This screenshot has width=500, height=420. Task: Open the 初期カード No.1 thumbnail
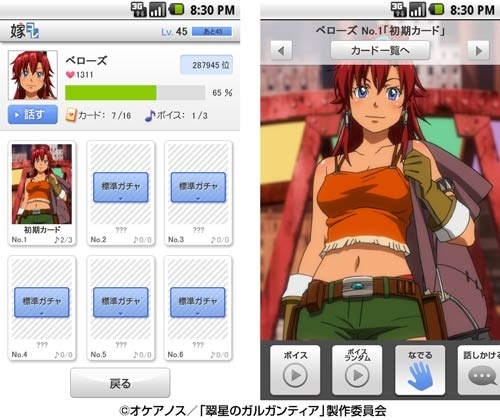(42, 184)
